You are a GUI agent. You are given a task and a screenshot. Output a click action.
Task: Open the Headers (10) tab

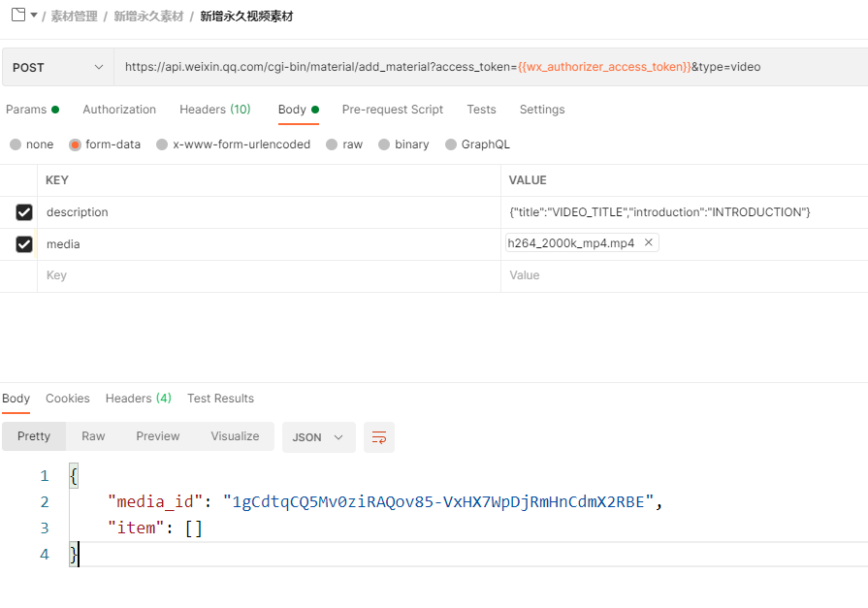pos(214,110)
